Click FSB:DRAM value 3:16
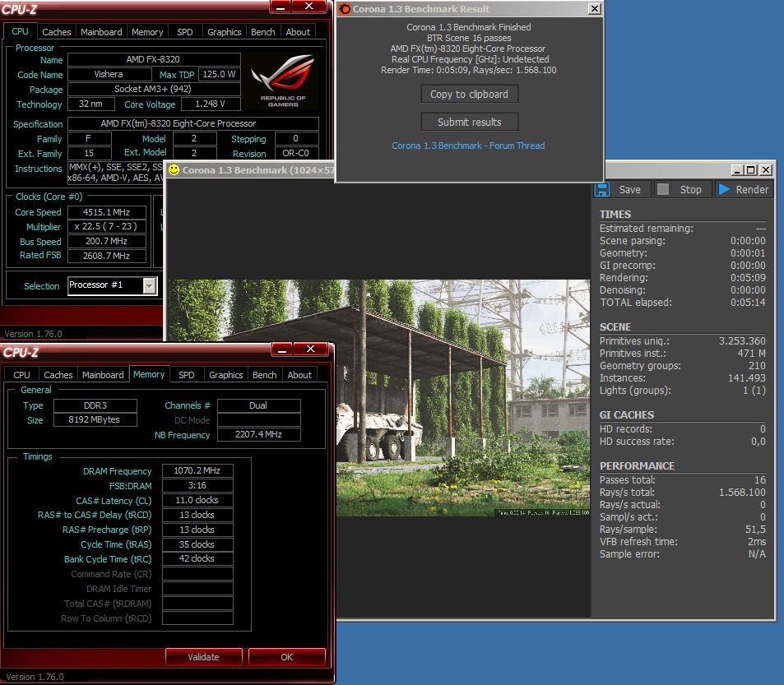Screen dimensions: 784x685 point(197,485)
